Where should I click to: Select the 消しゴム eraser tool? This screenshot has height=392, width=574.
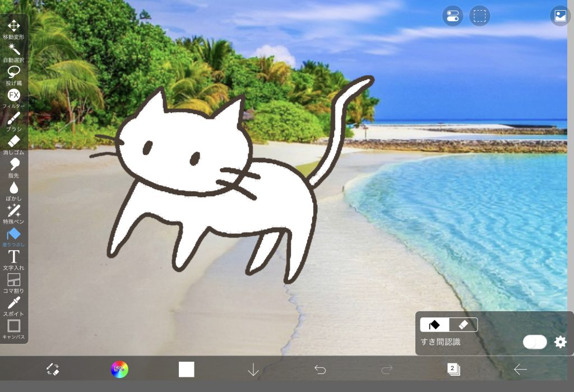point(13,141)
